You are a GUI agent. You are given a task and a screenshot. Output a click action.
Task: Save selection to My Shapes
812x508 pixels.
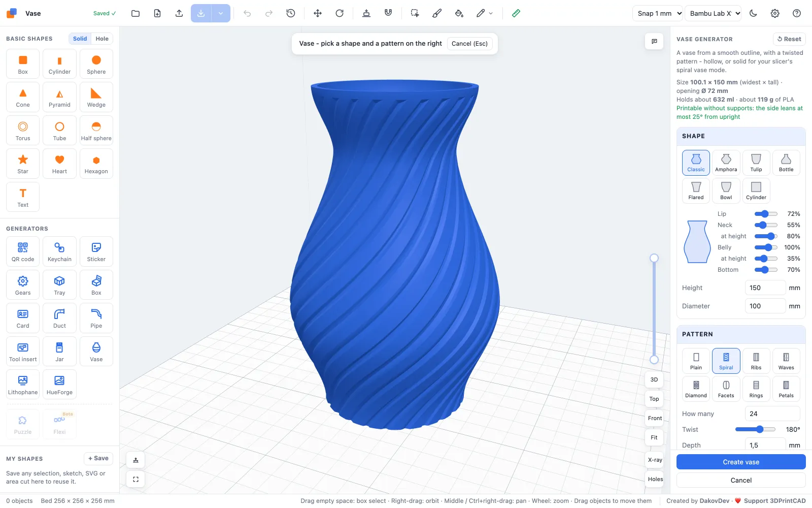[x=98, y=458]
